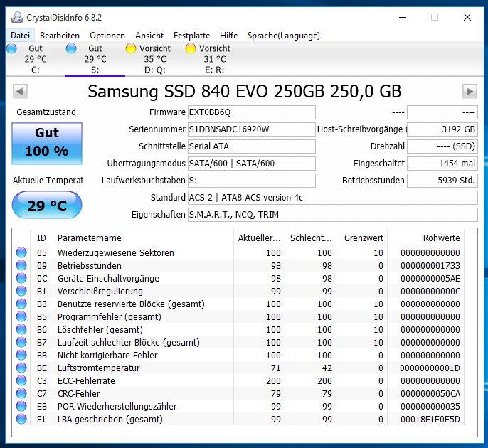Click status orb for Geräte-Einschaltvorgänge row
Screen dimensions: 488x448
[21, 278]
